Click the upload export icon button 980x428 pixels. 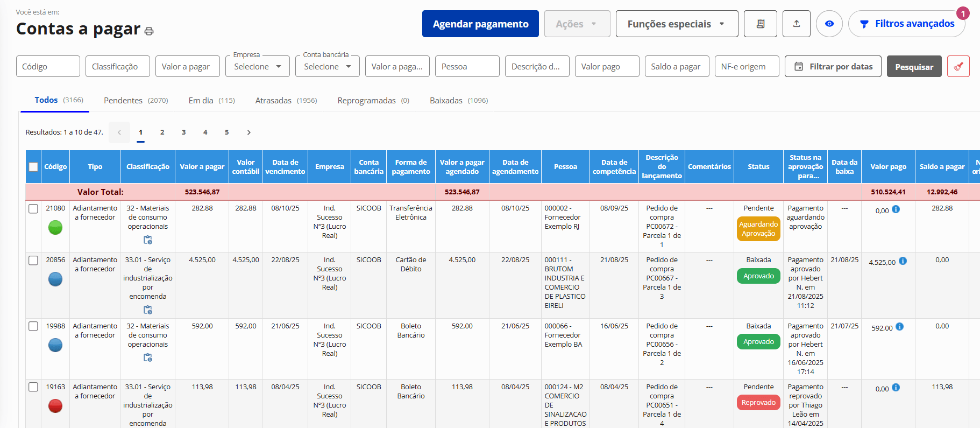click(796, 24)
